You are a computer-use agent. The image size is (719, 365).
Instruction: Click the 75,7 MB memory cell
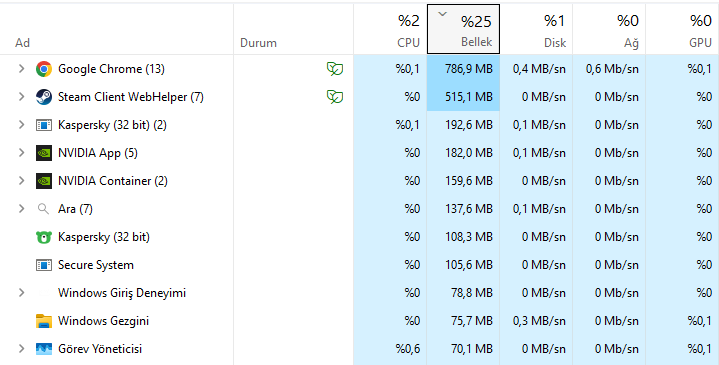tap(463, 321)
